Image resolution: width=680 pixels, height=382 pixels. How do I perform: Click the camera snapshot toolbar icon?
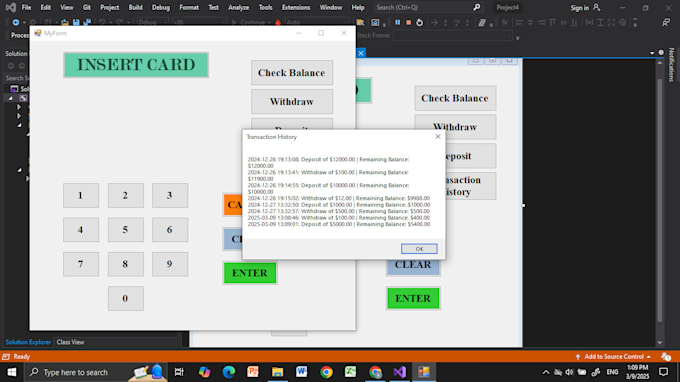pyautogui.click(x=375, y=22)
